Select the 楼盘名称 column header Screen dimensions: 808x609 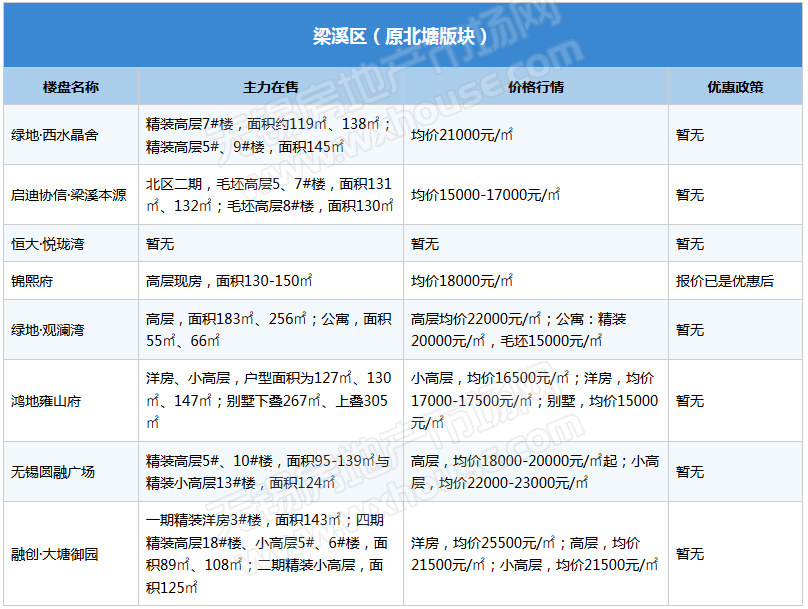[x=71, y=87]
